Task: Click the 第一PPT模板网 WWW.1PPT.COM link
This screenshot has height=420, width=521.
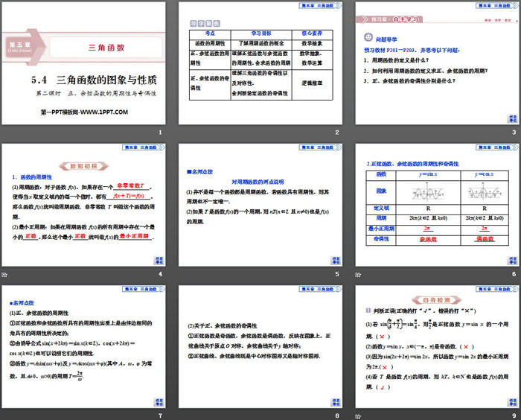Action: pyautogui.click(x=84, y=112)
